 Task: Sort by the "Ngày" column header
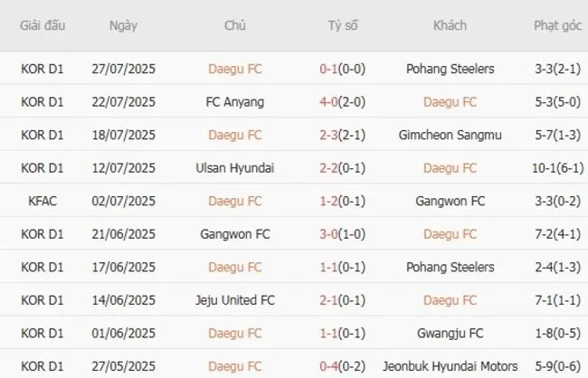[123, 25]
